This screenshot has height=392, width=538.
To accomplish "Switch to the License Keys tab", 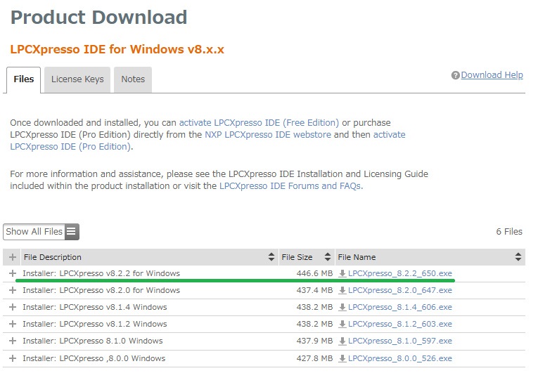I will [x=77, y=79].
